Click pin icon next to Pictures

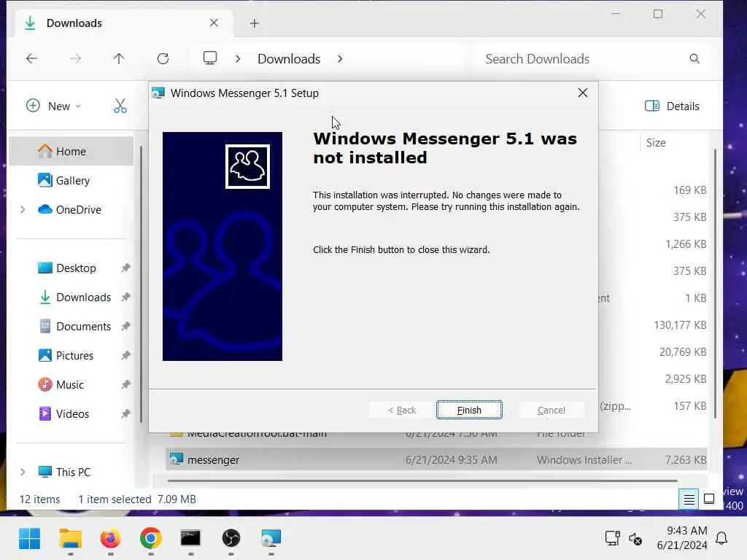pos(125,356)
